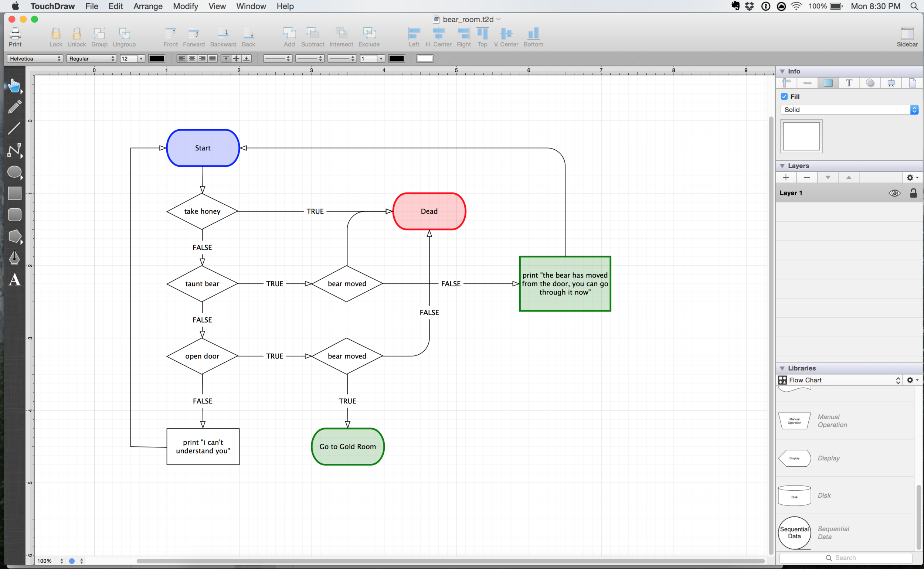Uncheck the Fill checkbox

[784, 97]
